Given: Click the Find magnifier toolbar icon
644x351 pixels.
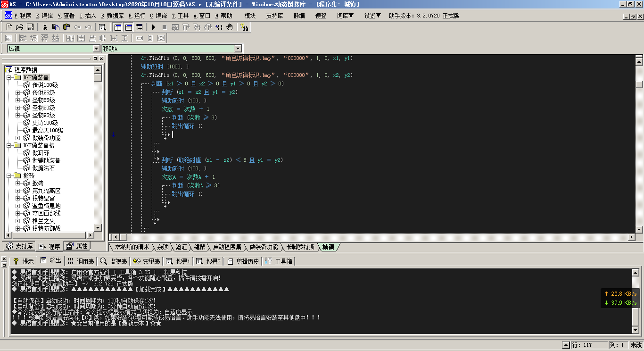Looking at the screenshot, I should point(102,27).
